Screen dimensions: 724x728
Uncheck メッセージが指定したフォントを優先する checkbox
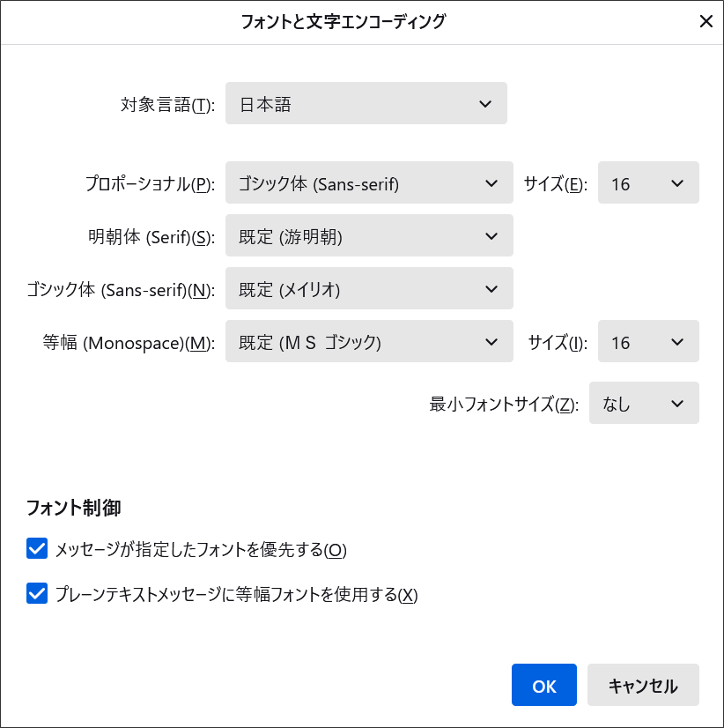(37, 549)
